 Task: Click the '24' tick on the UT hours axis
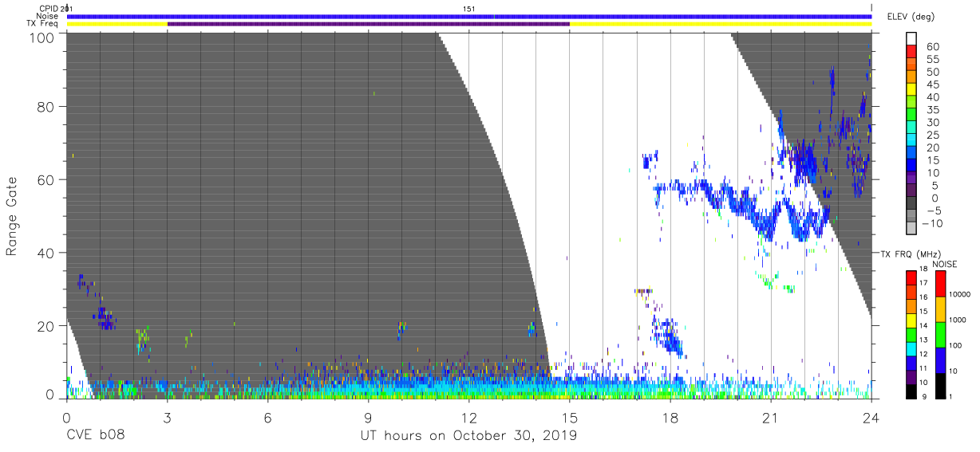tap(871, 416)
